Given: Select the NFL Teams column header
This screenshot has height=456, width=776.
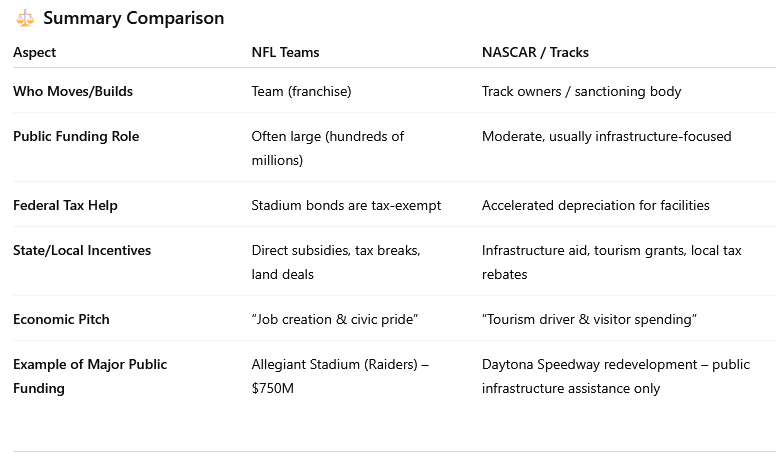Looking at the screenshot, I should [x=285, y=52].
